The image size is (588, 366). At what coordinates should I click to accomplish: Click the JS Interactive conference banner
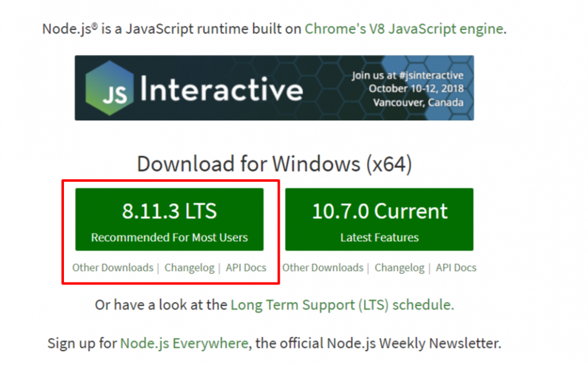tap(274, 88)
